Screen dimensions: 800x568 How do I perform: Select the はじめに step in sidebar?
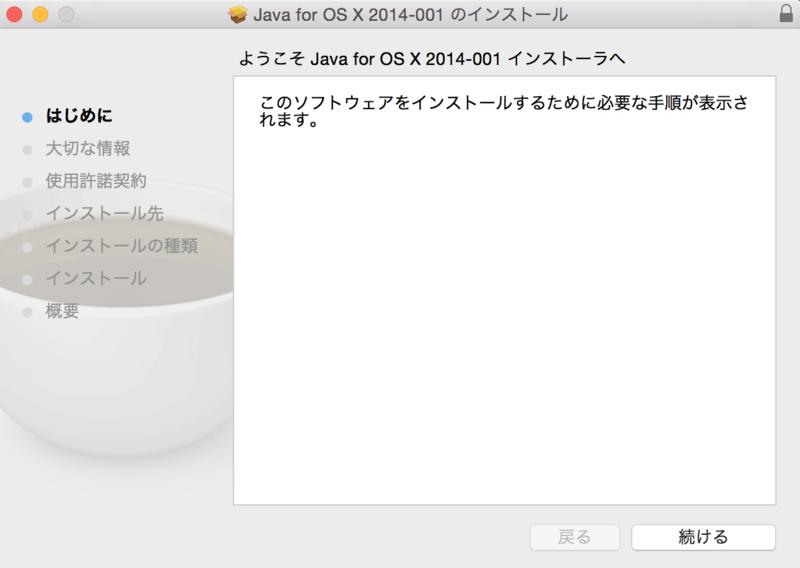pyautogui.click(x=79, y=115)
